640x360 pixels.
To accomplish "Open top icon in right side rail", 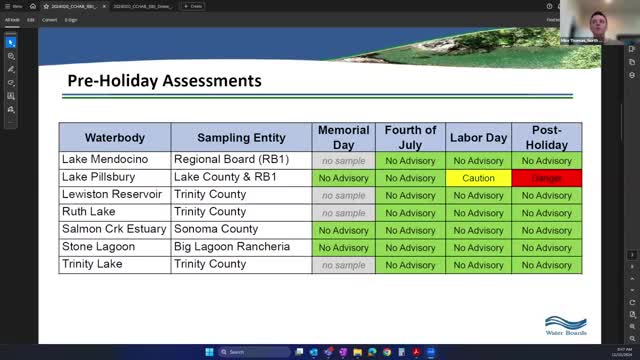I will coord(632,49).
